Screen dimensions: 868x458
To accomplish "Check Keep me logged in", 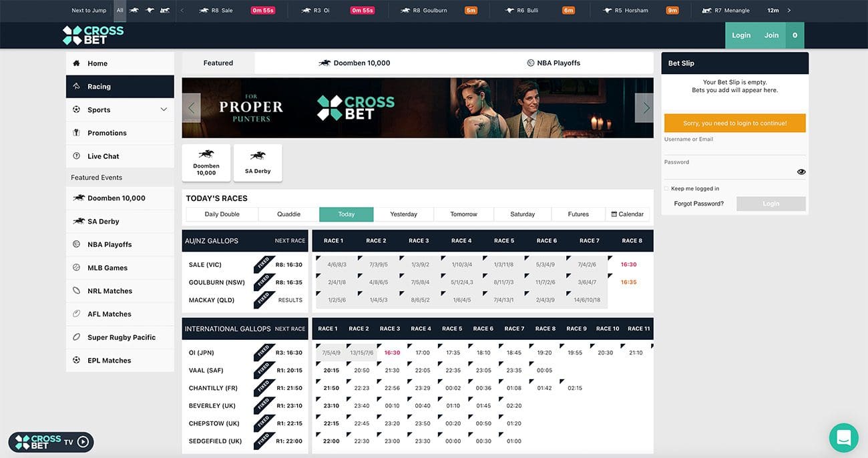I will (666, 189).
